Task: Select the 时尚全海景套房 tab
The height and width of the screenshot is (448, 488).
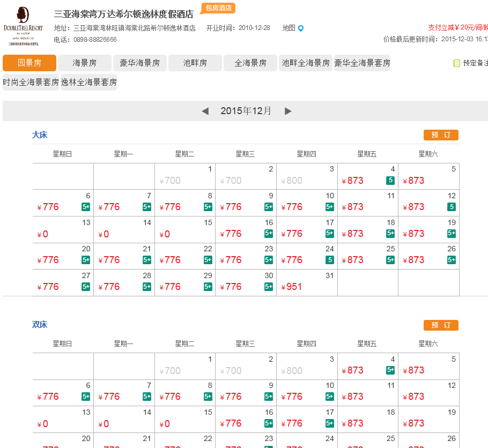Action: pyautogui.click(x=31, y=83)
